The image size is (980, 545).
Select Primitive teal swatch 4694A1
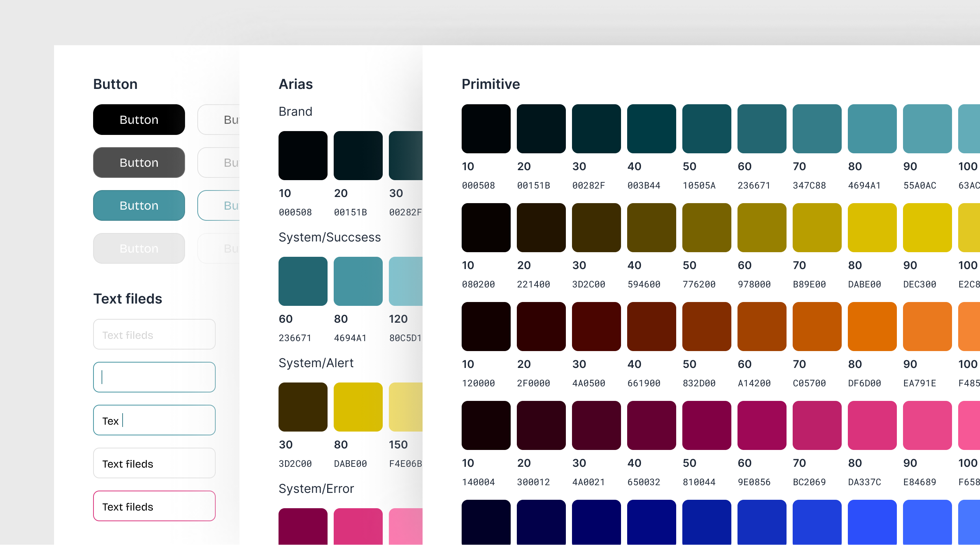coord(872,129)
